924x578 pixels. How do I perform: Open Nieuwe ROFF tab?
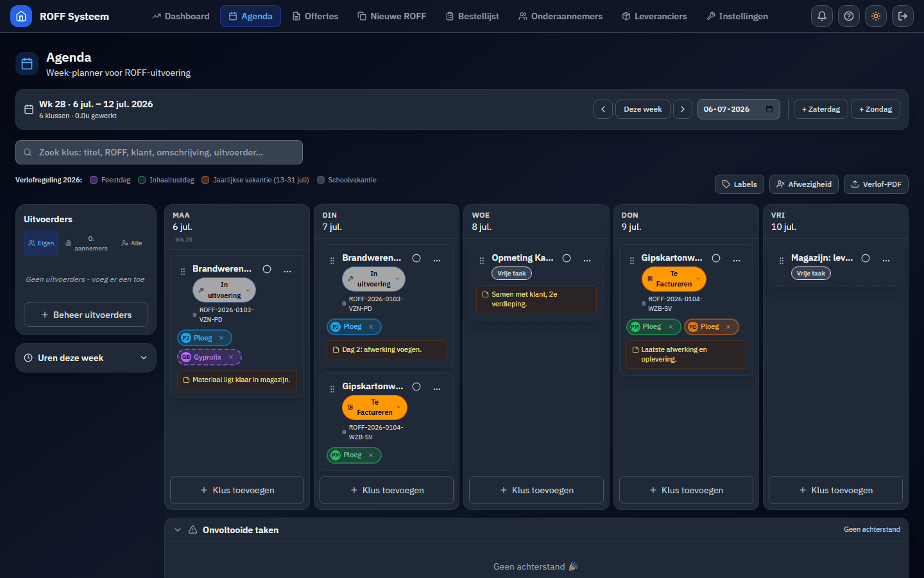click(392, 16)
